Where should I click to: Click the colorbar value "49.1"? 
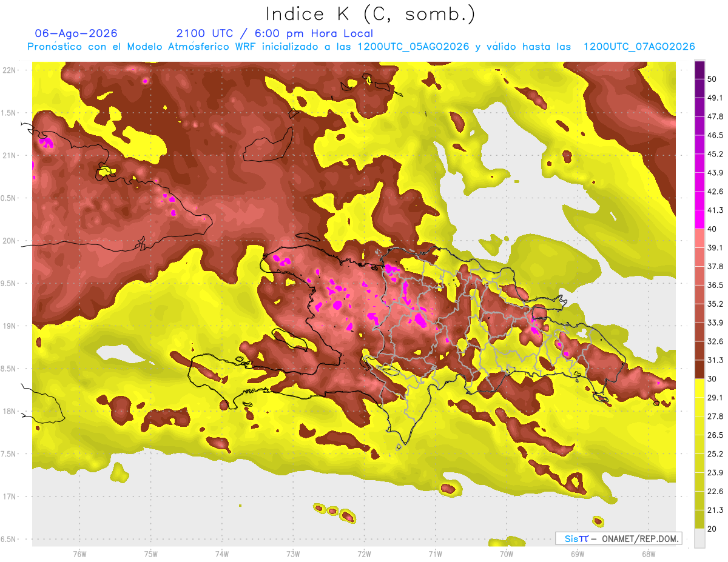point(715,98)
